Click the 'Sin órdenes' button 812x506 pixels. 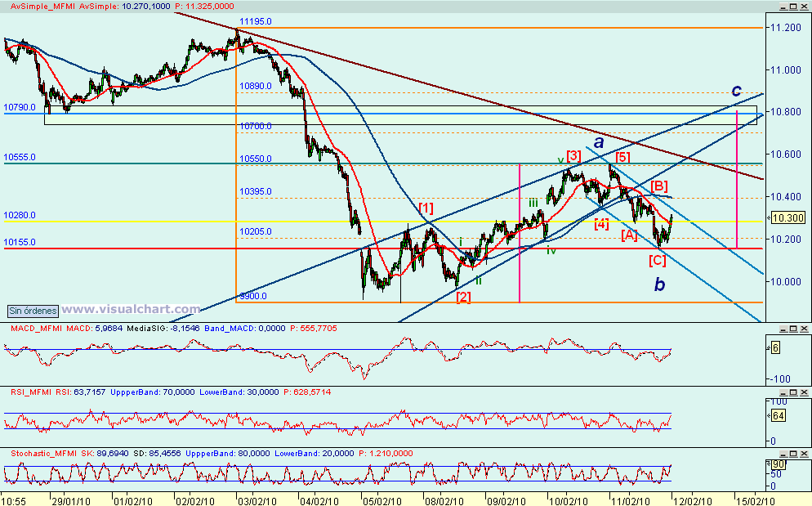pyautogui.click(x=33, y=311)
